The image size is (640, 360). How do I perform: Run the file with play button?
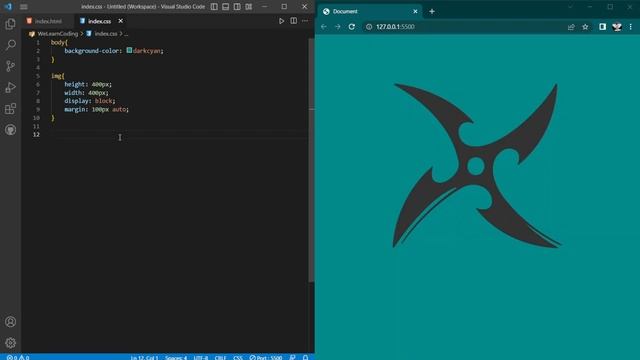click(x=281, y=21)
